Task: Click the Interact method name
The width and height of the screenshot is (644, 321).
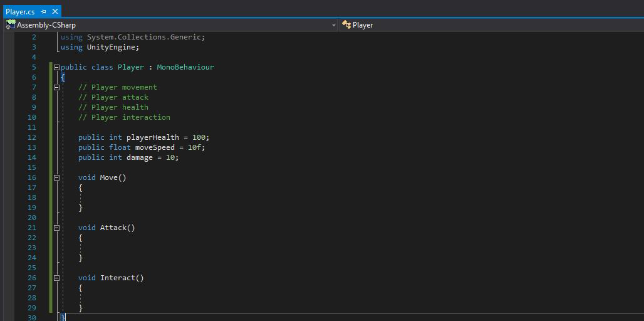Action: click(x=118, y=278)
